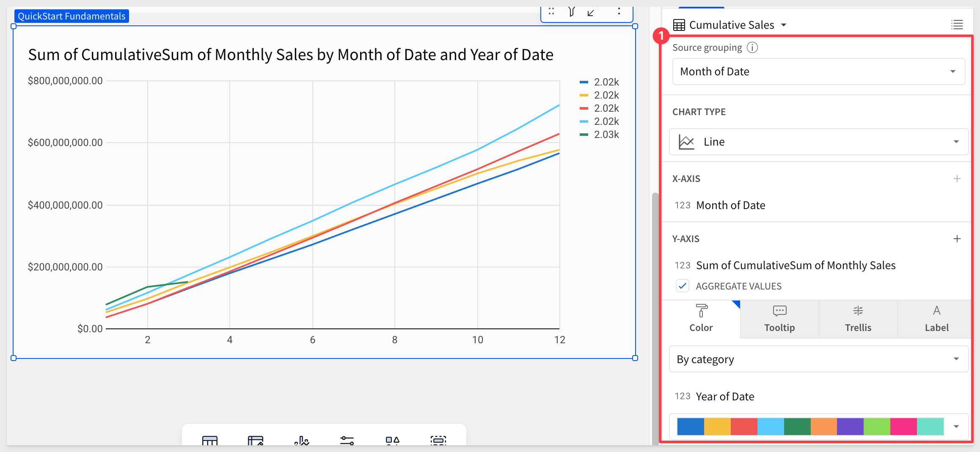This screenshot has height=452, width=980.
Task: Add an input table from bottom toolbar
Action: [256, 440]
